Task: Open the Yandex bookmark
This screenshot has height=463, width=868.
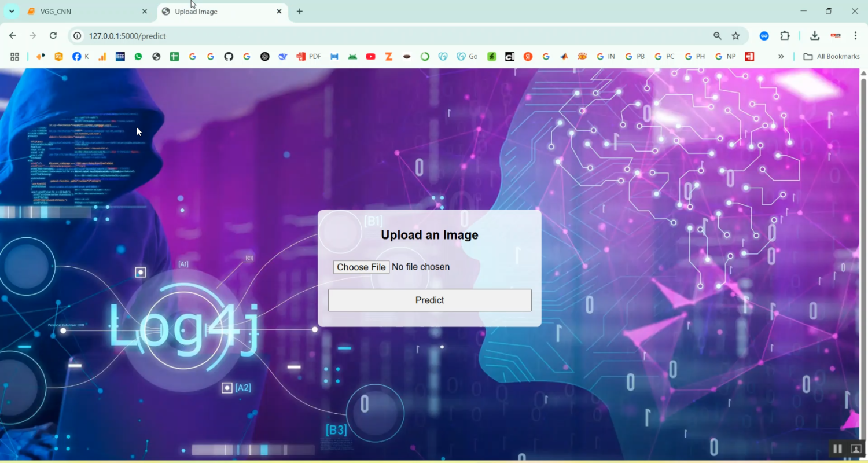Action: (x=528, y=57)
